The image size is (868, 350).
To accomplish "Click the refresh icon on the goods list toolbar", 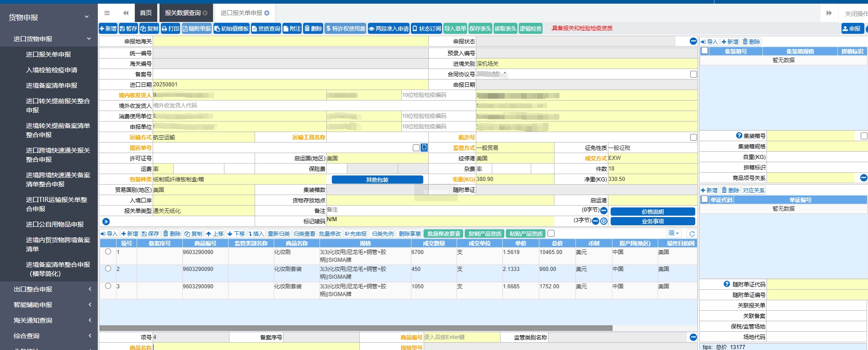I will point(692,234).
